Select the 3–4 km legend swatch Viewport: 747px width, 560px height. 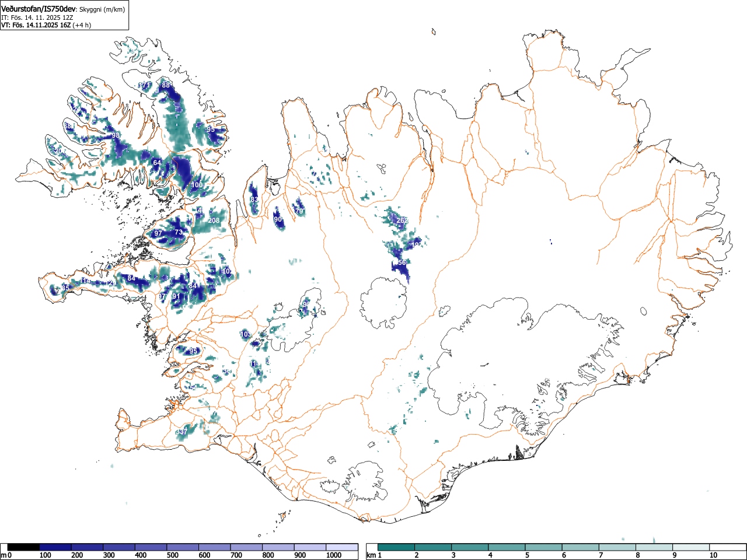[470, 547]
